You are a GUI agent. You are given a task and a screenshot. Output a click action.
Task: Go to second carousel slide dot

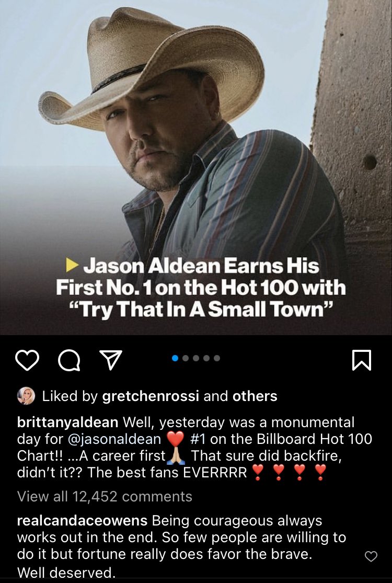[186, 358]
